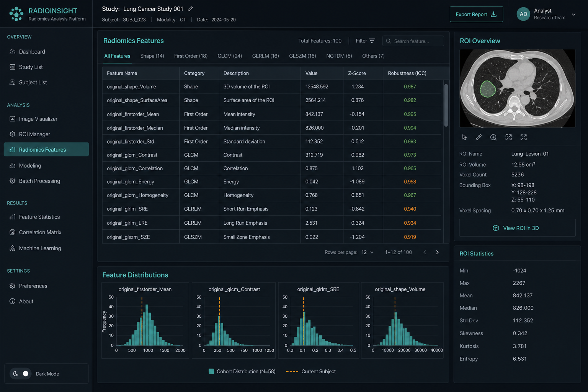Open the Filter options
The image size is (588, 392).
tap(365, 41)
